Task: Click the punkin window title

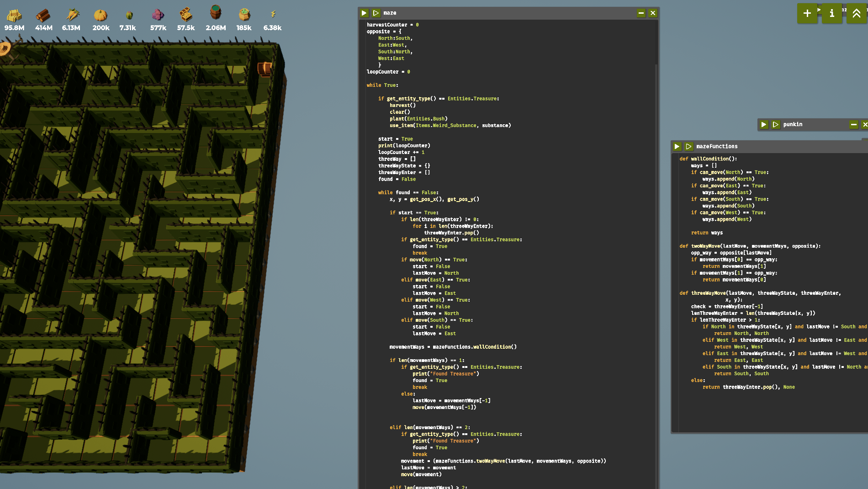Action: pyautogui.click(x=793, y=124)
